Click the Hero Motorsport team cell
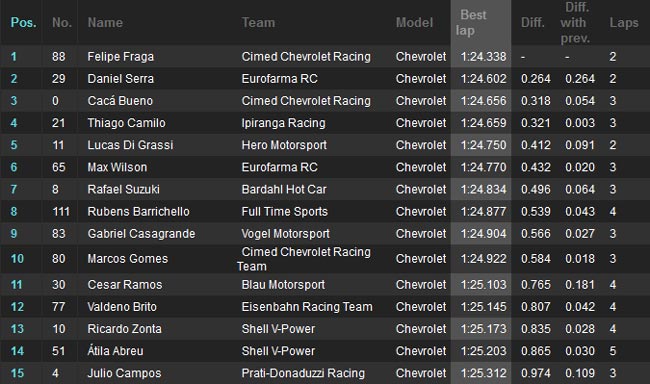 284,145
